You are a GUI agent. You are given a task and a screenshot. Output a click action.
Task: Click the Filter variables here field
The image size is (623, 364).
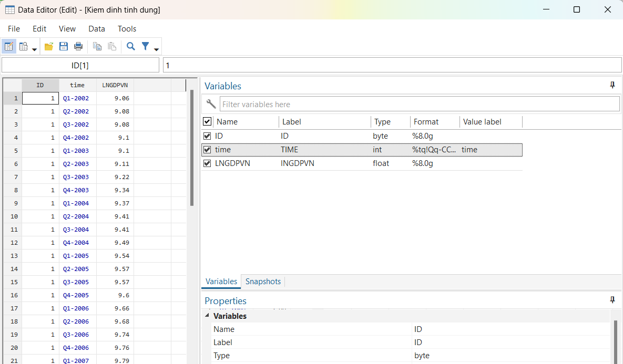pyautogui.click(x=418, y=104)
